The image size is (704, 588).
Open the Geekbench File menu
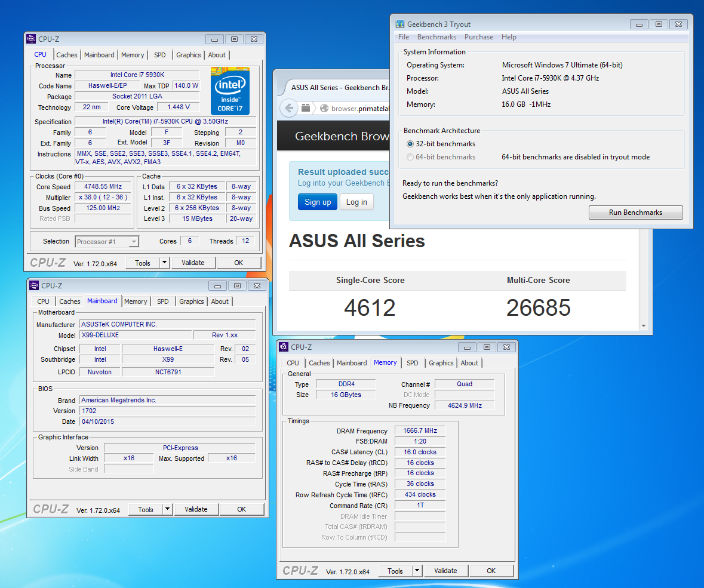pyautogui.click(x=404, y=37)
